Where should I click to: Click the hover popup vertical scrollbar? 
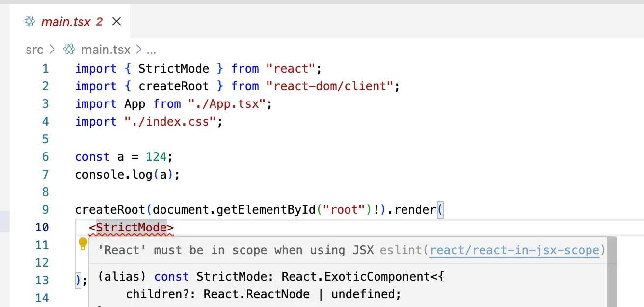click(x=612, y=272)
